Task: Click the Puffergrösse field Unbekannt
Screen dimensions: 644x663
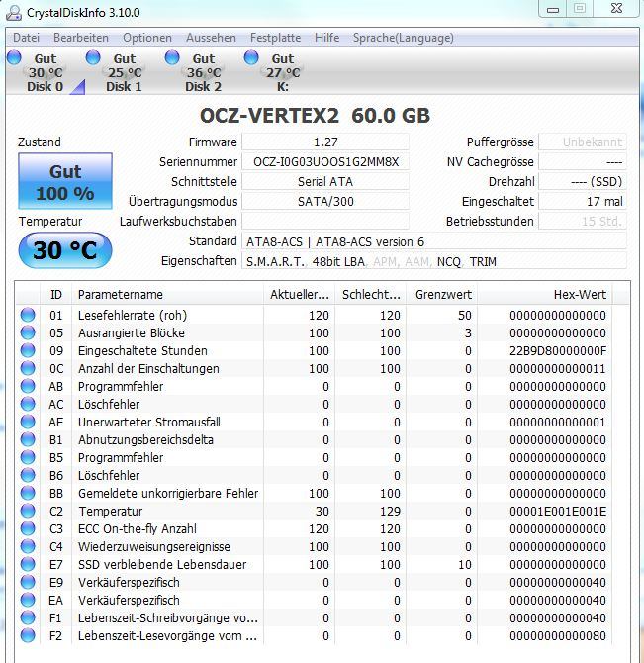Action: [x=583, y=142]
